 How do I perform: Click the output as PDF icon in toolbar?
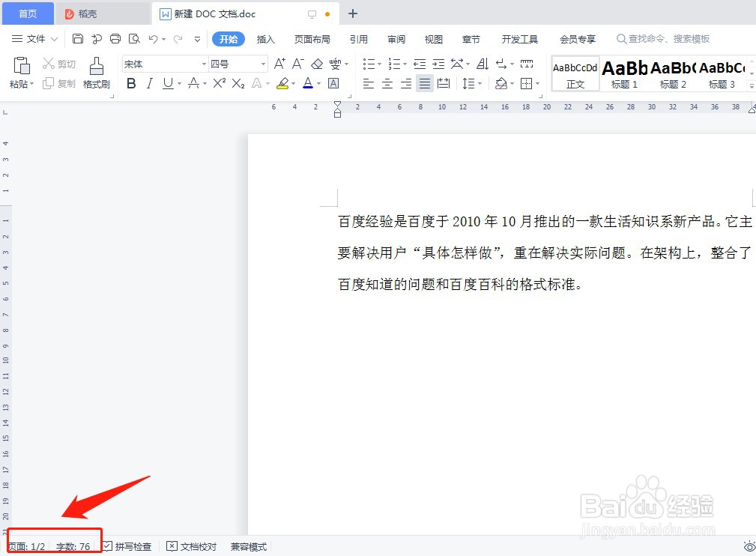tap(97, 39)
